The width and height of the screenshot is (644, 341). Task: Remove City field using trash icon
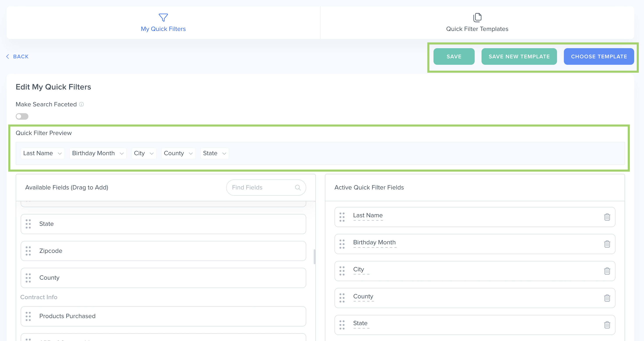pyautogui.click(x=607, y=271)
